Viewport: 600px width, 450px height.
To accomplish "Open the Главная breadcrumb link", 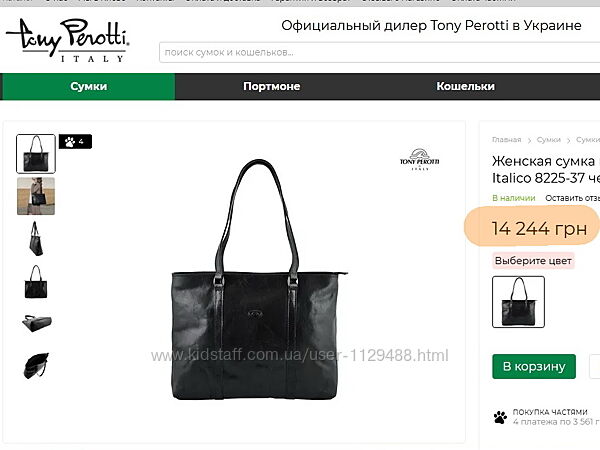I will pos(506,140).
